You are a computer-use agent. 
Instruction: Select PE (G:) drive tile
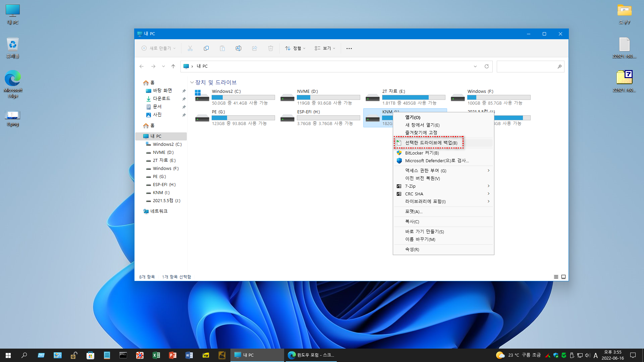coord(235,118)
